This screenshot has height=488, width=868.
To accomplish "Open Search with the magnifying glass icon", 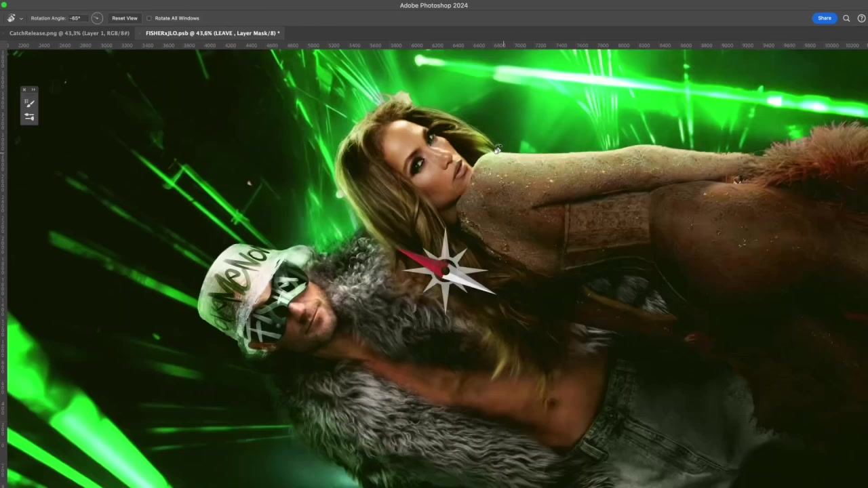I will pos(846,18).
